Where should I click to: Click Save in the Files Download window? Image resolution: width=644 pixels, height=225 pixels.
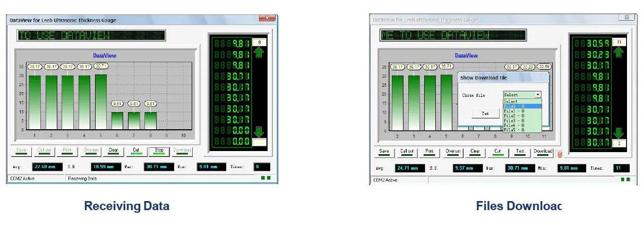click(x=384, y=151)
